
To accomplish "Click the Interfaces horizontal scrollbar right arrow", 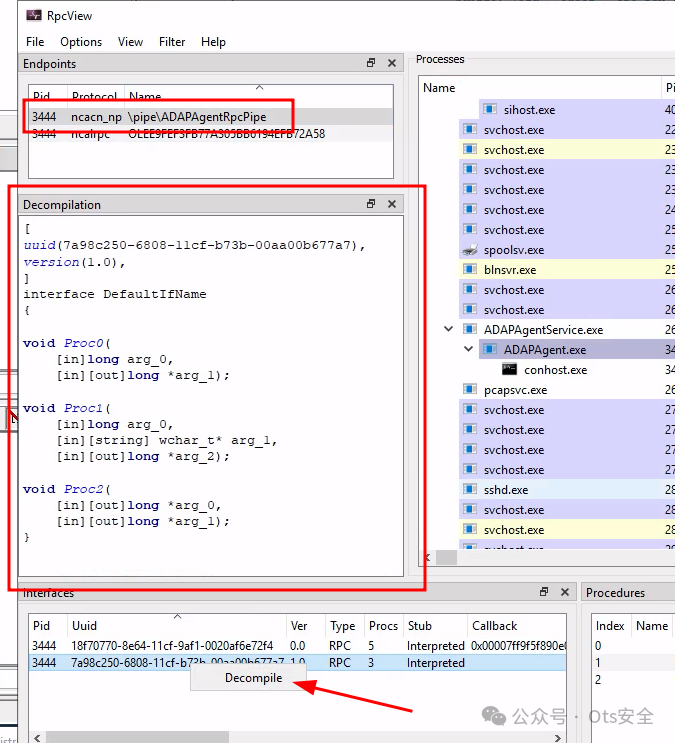I will point(557,738).
